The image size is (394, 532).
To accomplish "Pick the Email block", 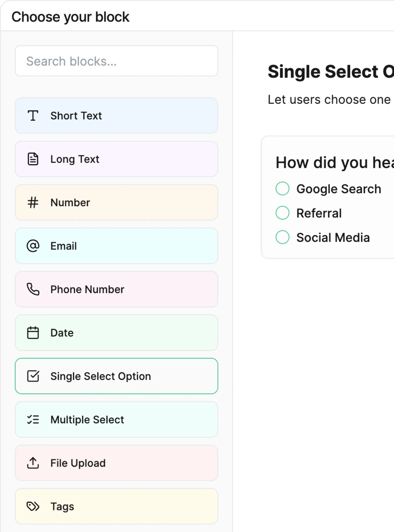I will (117, 246).
